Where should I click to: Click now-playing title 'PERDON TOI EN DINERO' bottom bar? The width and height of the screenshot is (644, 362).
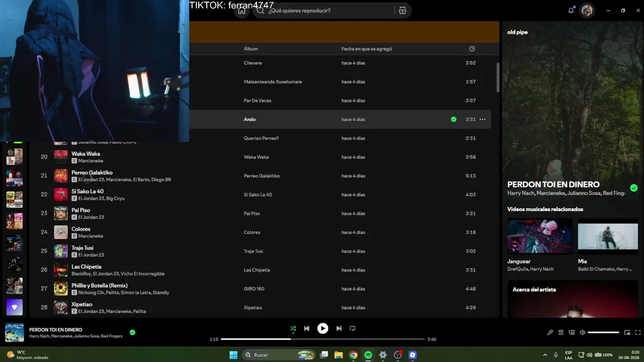click(x=56, y=330)
